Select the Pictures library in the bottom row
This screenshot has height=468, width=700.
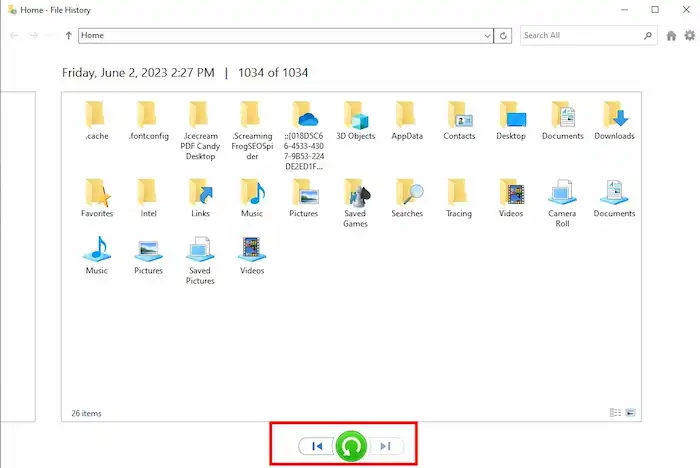[x=149, y=255]
